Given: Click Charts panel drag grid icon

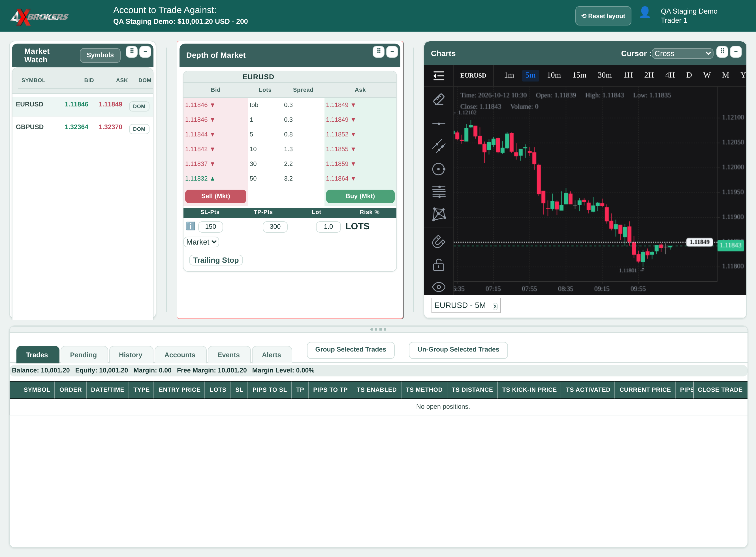Looking at the screenshot, I should 722,51.
